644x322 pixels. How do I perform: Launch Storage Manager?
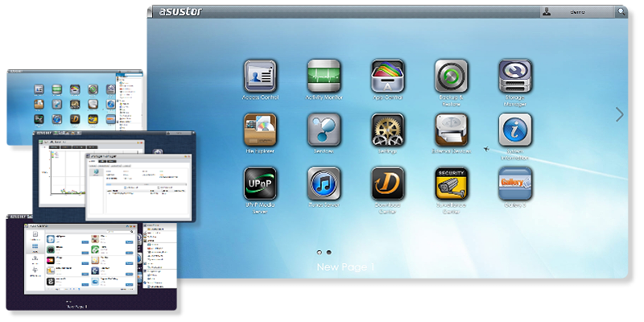coord(514,76)
